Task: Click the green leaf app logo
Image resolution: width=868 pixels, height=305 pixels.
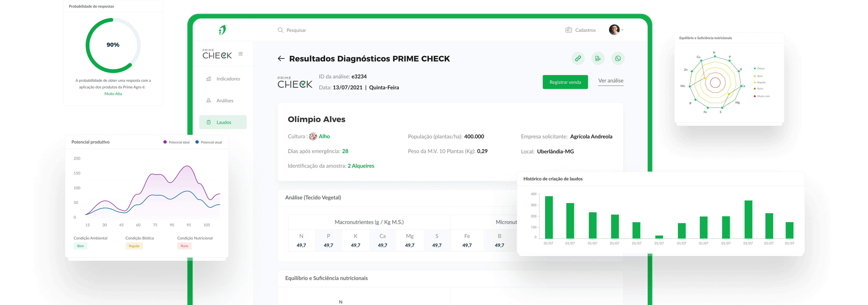Action: 223,30
